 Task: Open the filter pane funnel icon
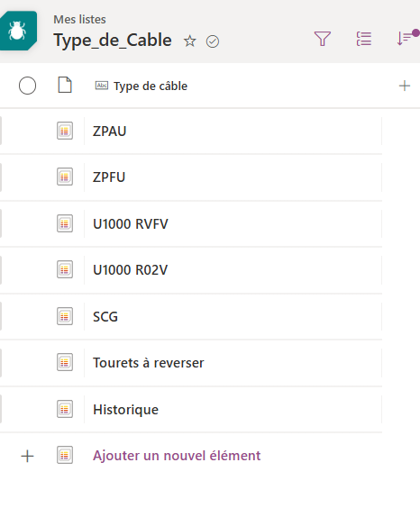[323, 39]
